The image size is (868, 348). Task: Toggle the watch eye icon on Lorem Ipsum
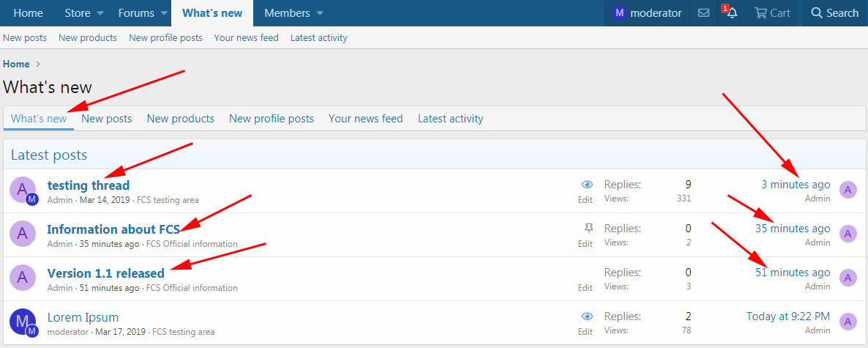coord(586,316)
